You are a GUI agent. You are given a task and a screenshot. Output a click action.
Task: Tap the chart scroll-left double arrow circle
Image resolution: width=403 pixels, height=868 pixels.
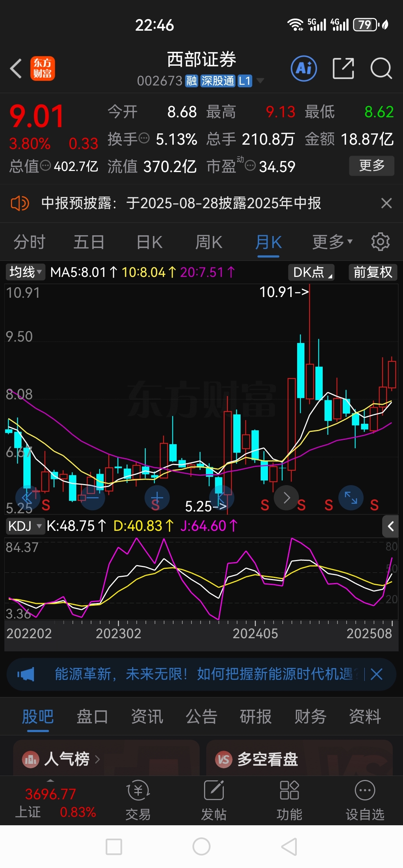(28, 498)
